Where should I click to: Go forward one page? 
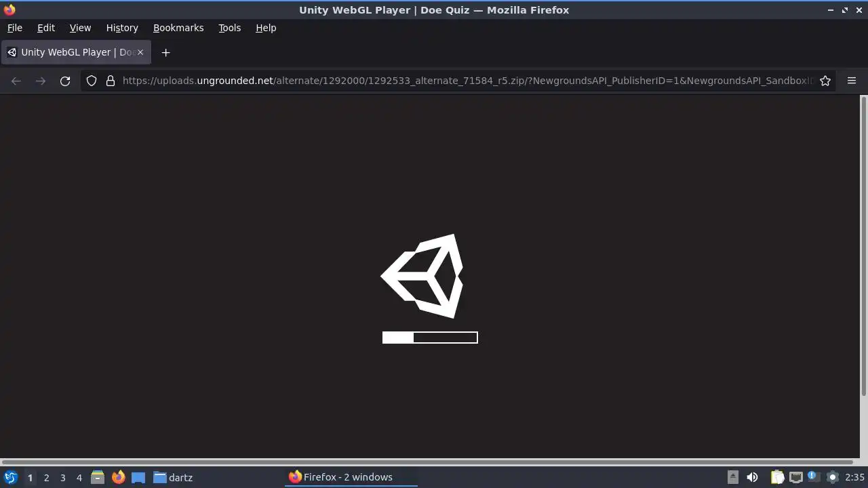[x=41, y=81]
